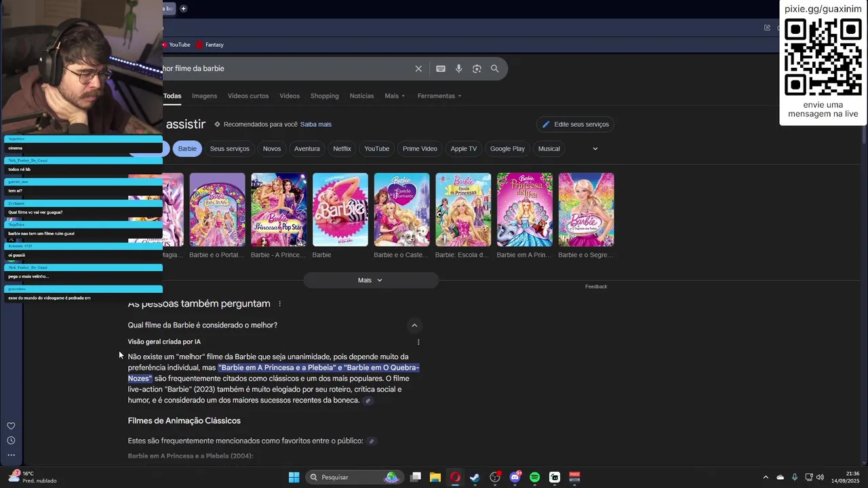Toggle the Apple TV filter chip
Screen dimensions: 868x488
pos(464,149)
